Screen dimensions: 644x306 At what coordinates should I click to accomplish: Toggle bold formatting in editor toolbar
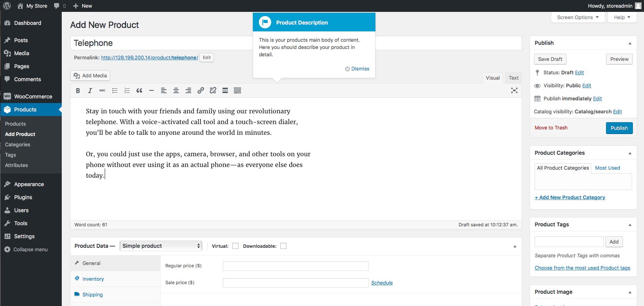click(x=78, y=91)
